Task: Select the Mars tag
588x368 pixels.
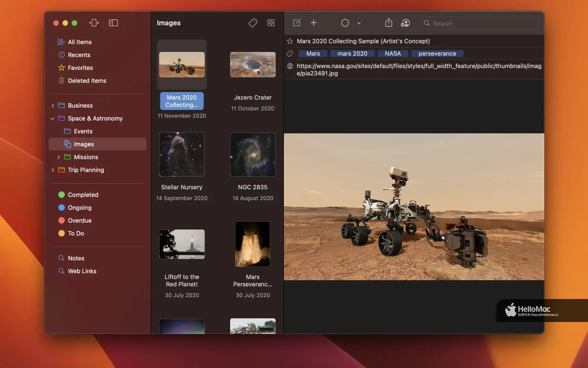Action: click(x=313, y=54)
